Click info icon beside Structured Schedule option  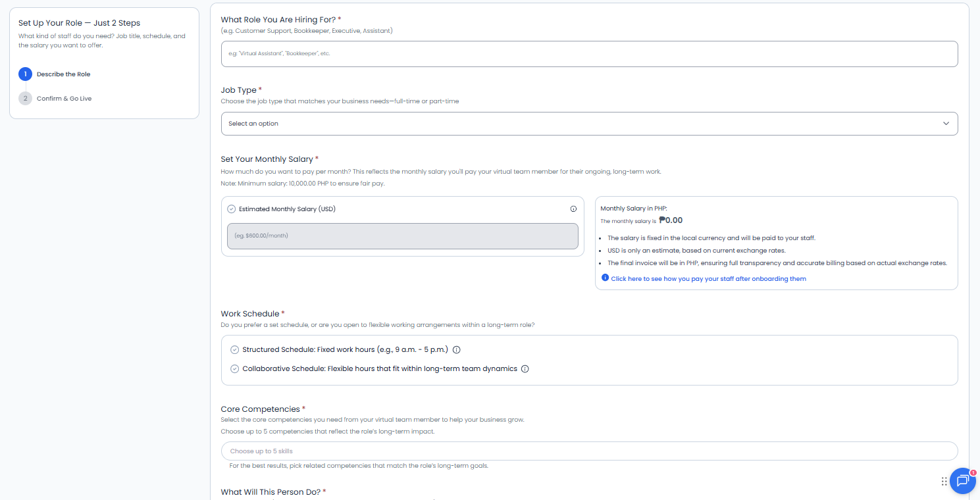(457, 350)
